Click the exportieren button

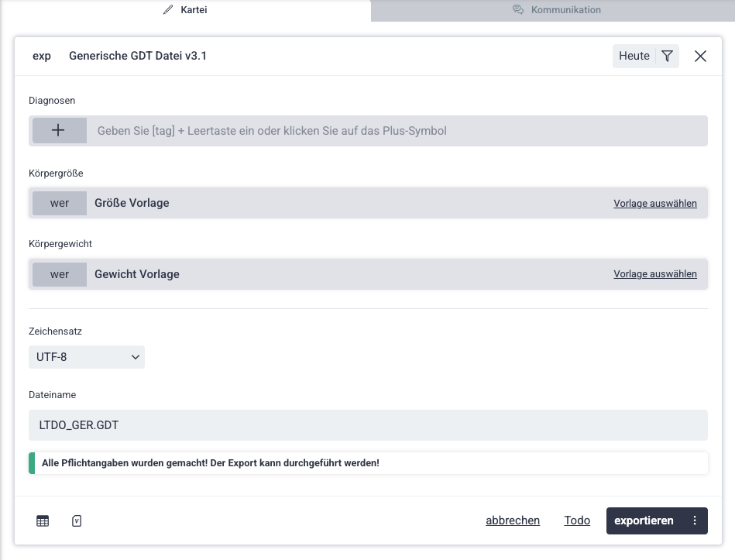click(x=644, y=520)
